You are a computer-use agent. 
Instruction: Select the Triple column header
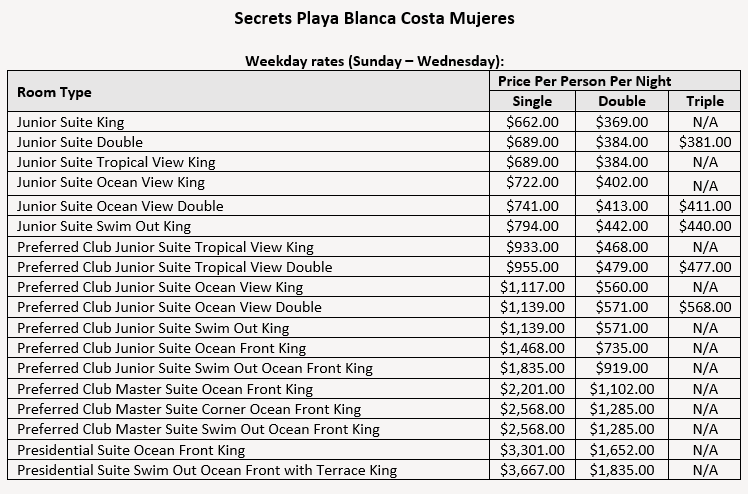tap(705, 101)
